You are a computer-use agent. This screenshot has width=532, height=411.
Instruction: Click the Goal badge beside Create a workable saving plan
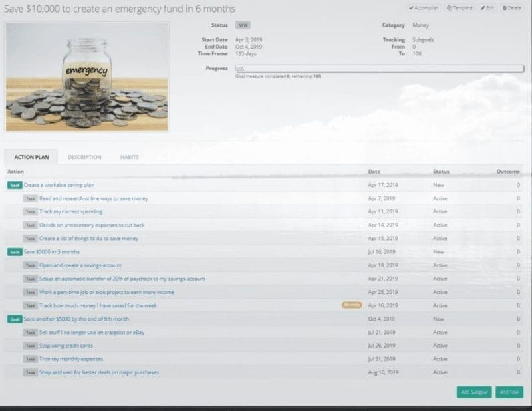(15, 185)
